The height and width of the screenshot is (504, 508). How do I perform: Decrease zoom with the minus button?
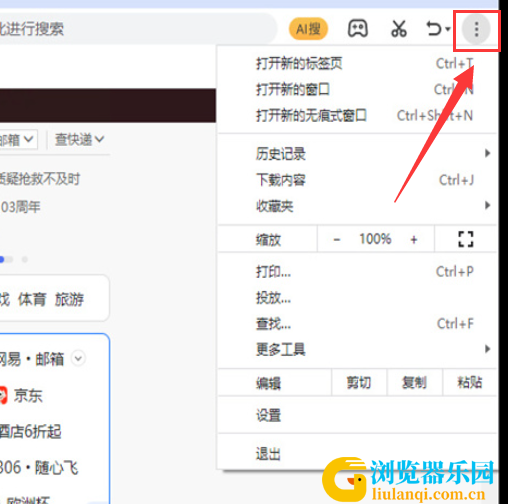coord(337,239)
